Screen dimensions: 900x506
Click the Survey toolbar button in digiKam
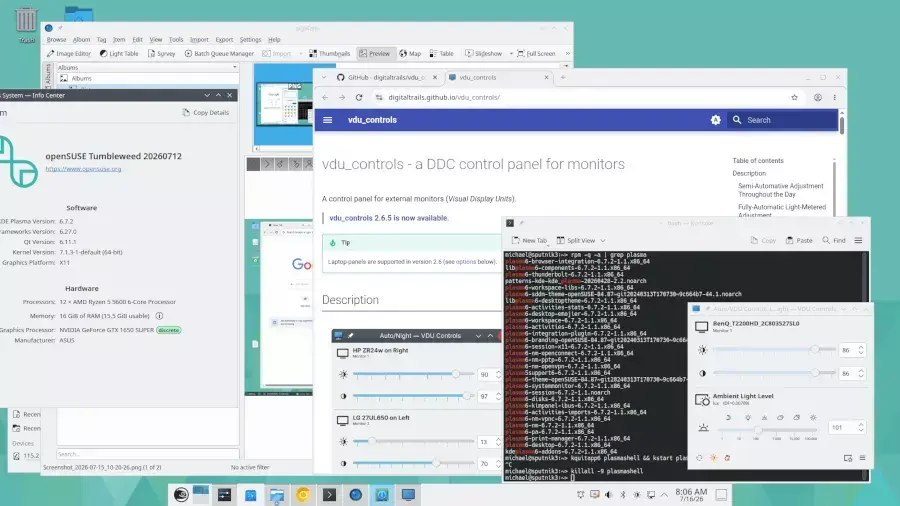coord(161,53)
